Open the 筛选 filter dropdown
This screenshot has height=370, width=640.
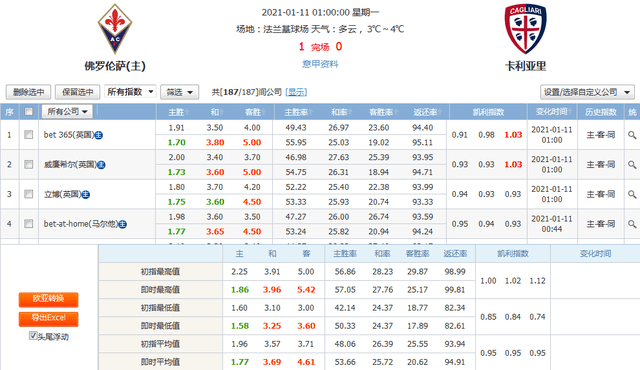click(x=180, y=92)
